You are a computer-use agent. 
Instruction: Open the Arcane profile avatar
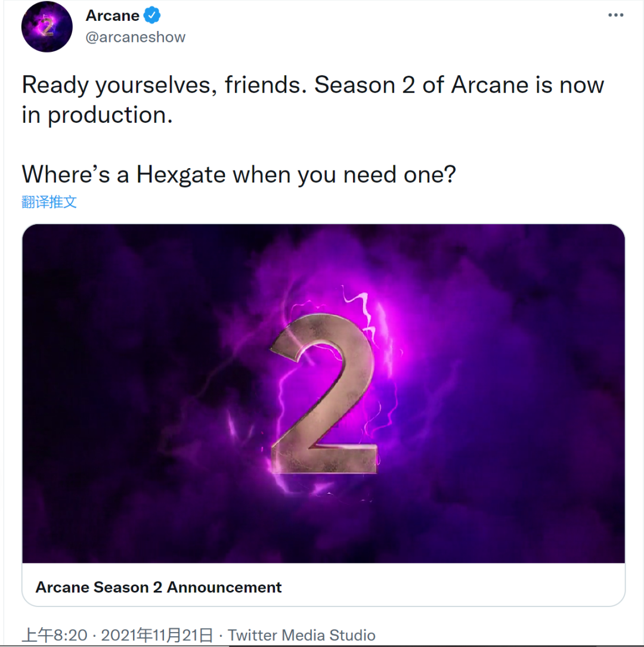point(47,27)
